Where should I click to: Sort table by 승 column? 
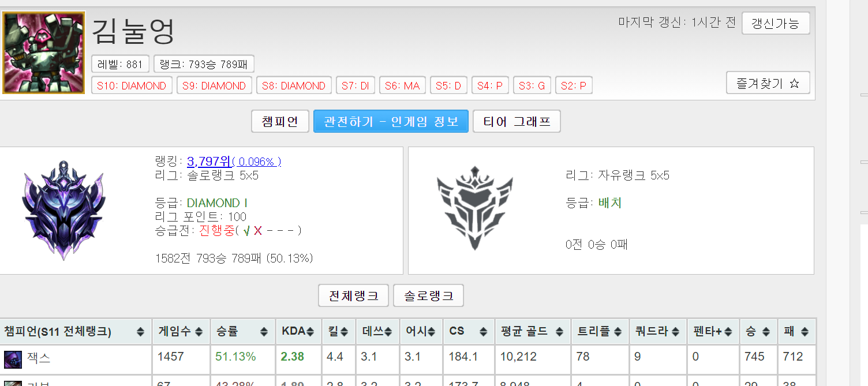[x=758, y=332]
